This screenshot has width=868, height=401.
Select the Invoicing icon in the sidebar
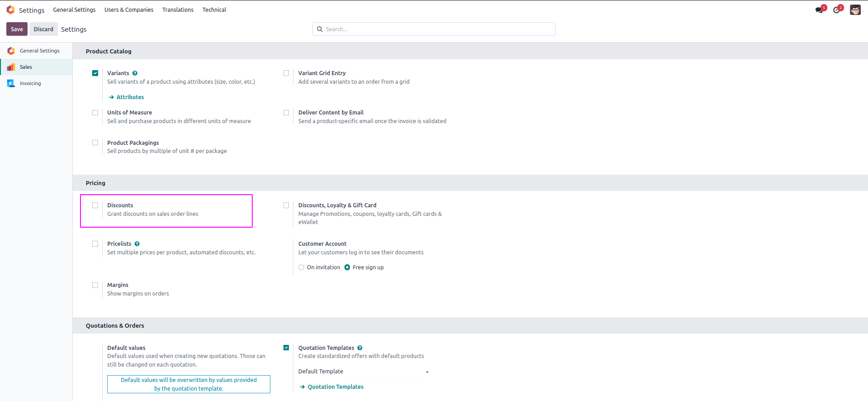point(11,83)
